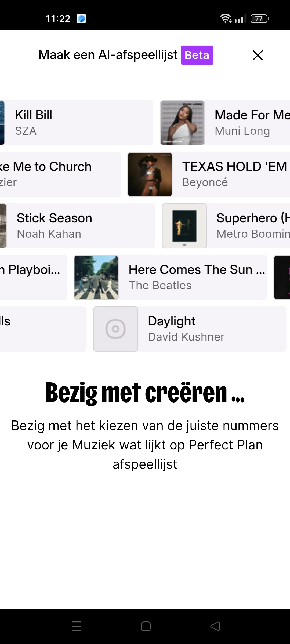Tap the Android back triangle icon

tap(215, 626)
